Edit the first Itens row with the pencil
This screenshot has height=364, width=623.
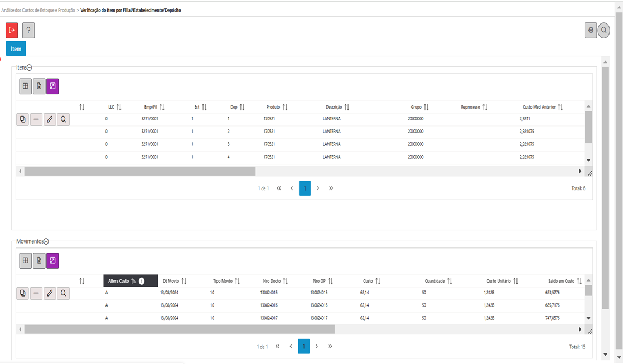point(50,119)
